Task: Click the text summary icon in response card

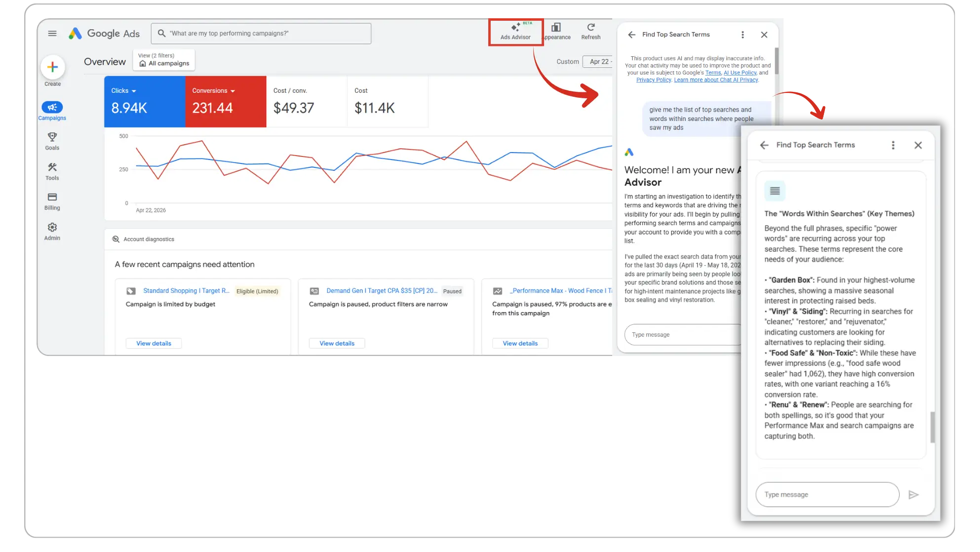Action: tap(775, 191)
